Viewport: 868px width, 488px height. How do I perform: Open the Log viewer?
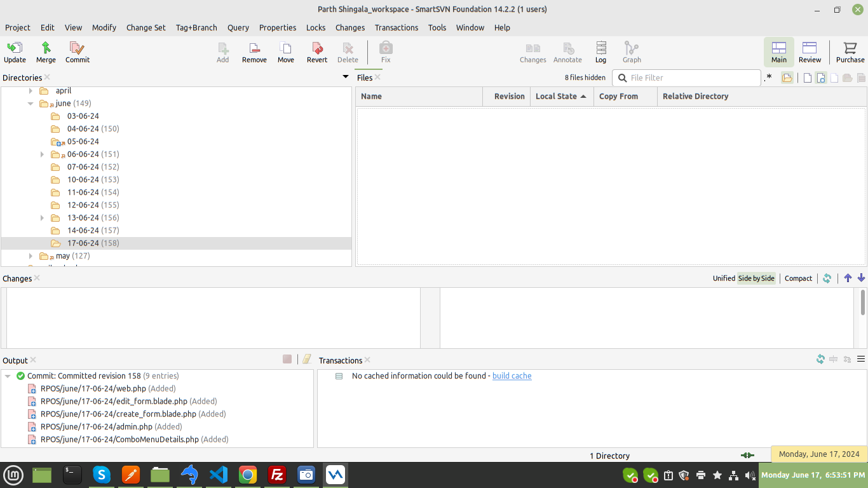[600, 52]
